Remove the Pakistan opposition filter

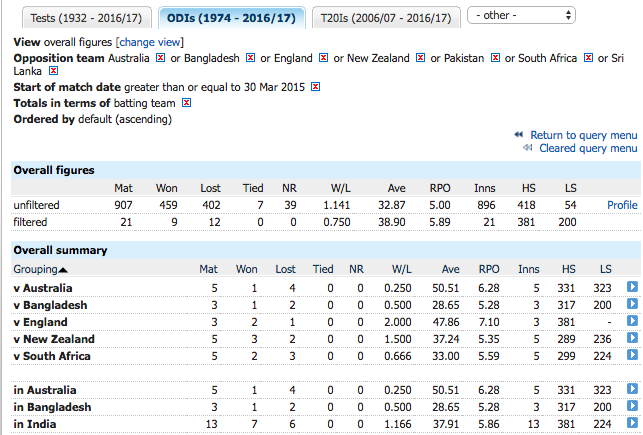(495, 58)
